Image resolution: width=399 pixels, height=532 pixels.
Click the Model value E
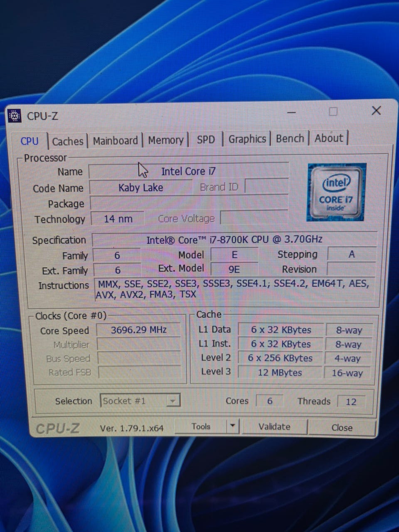point(234,254)
